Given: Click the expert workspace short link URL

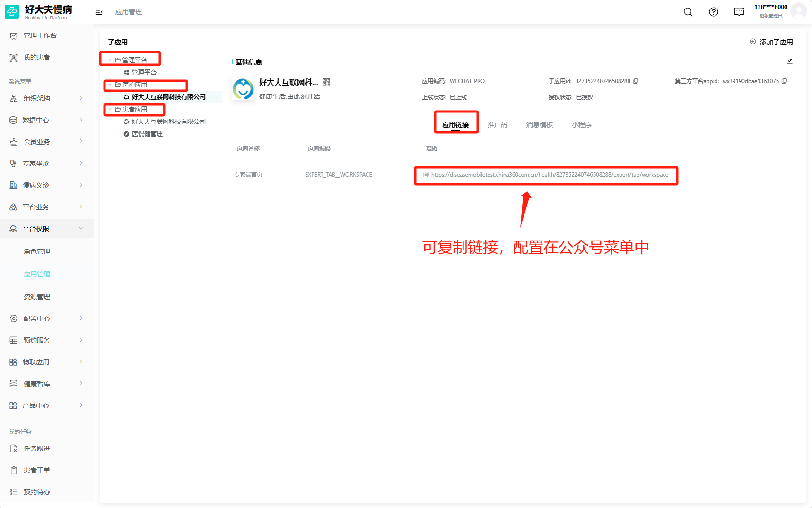Looking at the screenshot, I should (550, 175).
